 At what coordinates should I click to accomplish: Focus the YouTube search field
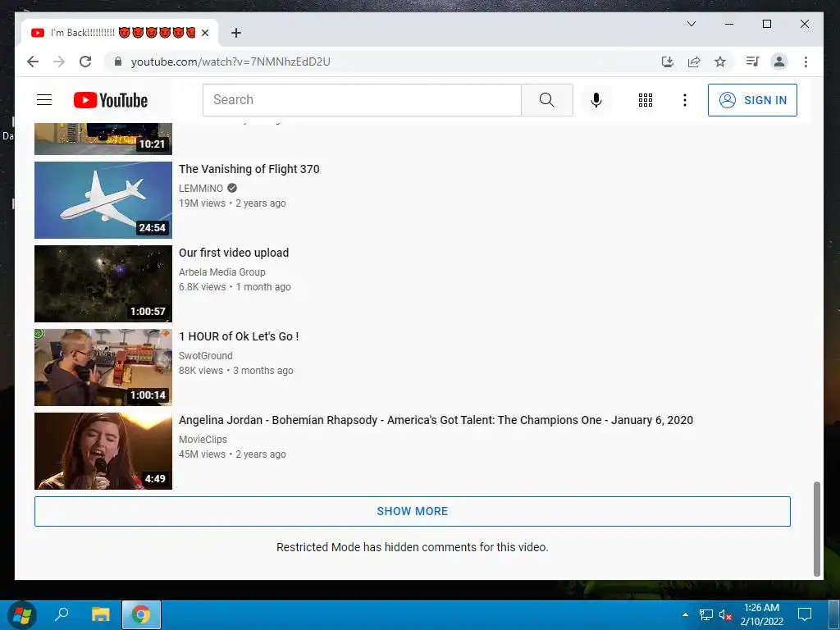tap(362, 99)
